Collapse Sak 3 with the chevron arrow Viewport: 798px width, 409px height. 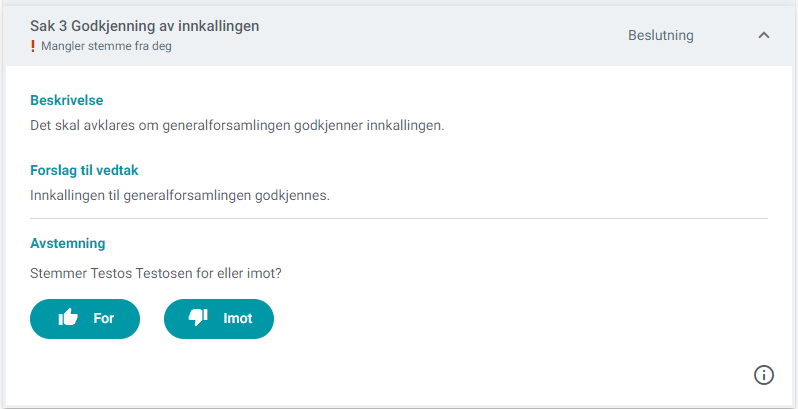tap(763, 35)
